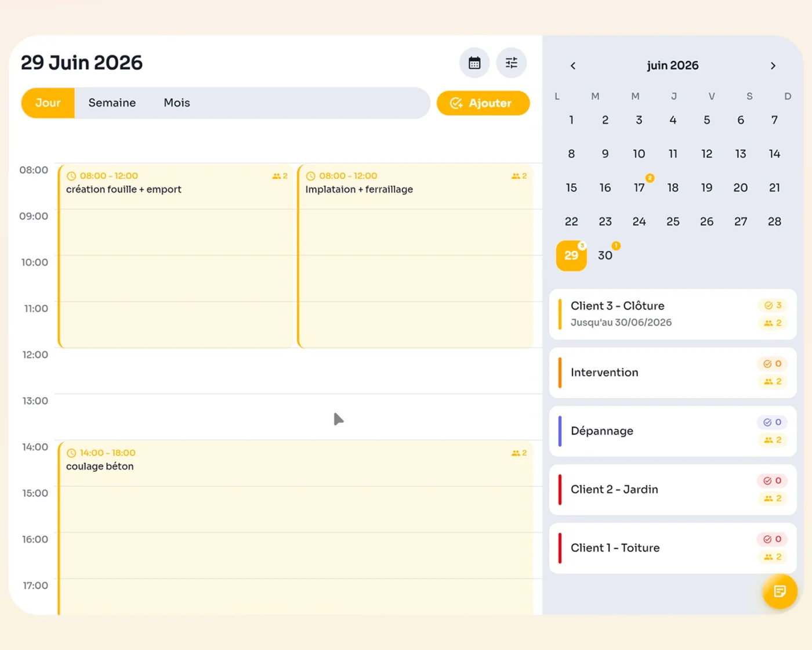Click the people badge on Client 1 - Toiture
This screenshot has height=650, width=812.
[x=773, y=557]
